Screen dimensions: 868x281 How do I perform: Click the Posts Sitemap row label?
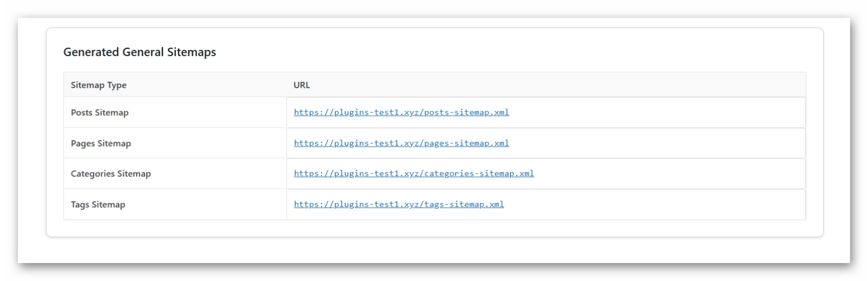[x=100, y=112]
